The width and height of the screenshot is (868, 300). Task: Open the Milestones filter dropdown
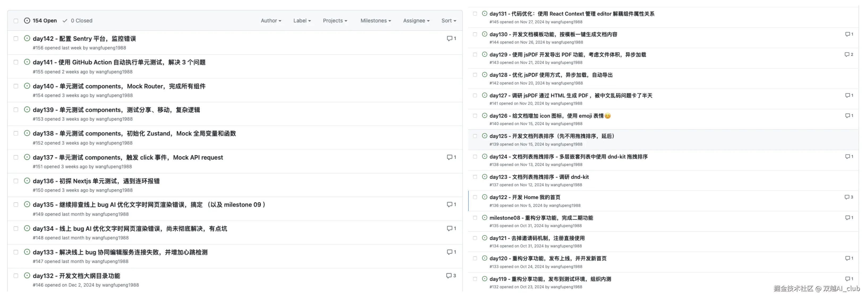[375, 20]
